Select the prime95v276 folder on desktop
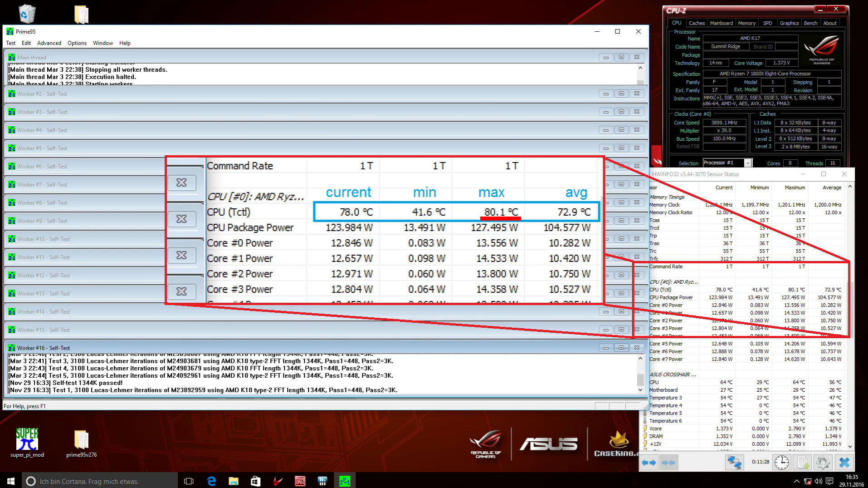868x488 pixels. coord(81,444)
